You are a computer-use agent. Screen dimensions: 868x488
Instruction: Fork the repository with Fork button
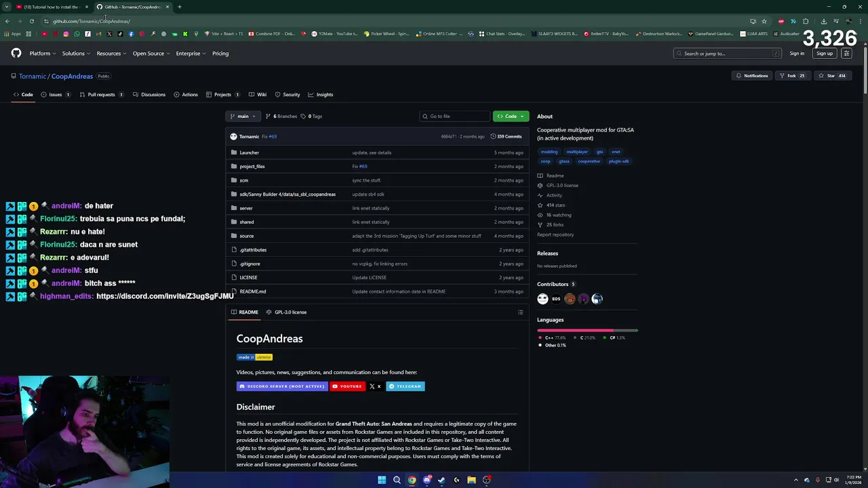pos(791,76)
